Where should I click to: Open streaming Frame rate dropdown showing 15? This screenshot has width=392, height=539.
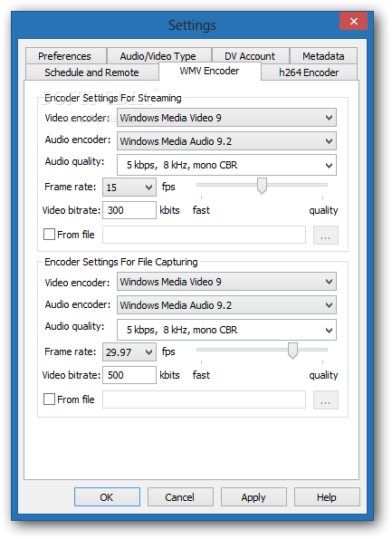(129, 188)
